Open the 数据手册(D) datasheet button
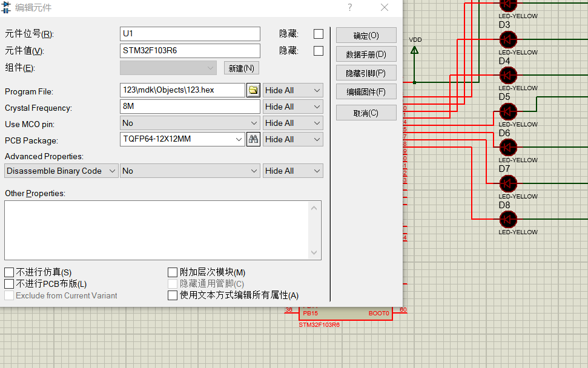Viewport: 588px width, 368px height. coord(366,54)
